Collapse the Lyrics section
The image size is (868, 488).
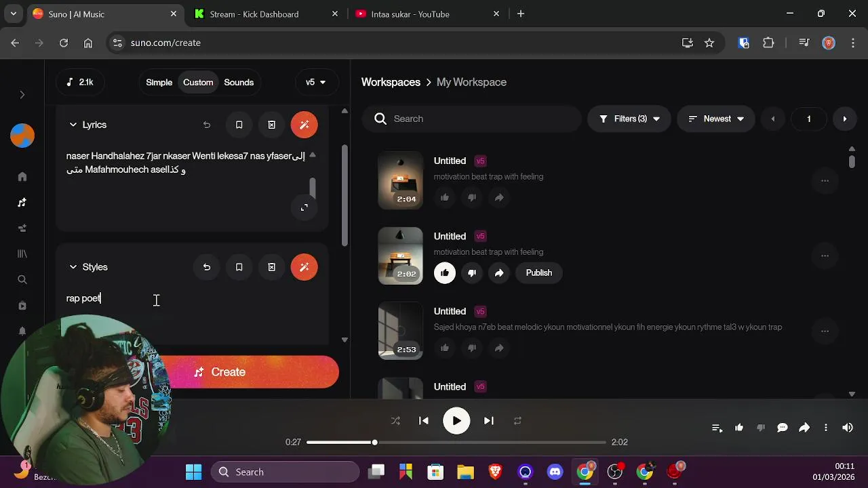(73, 125)
